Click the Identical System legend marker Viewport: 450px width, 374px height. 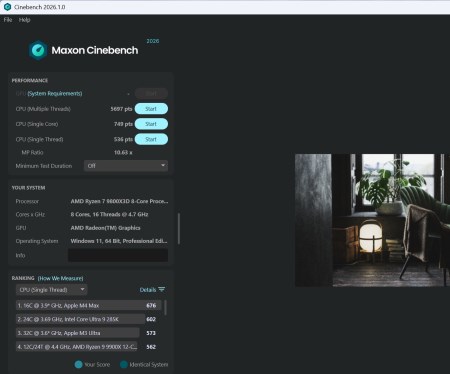click(x=124, y=364)
